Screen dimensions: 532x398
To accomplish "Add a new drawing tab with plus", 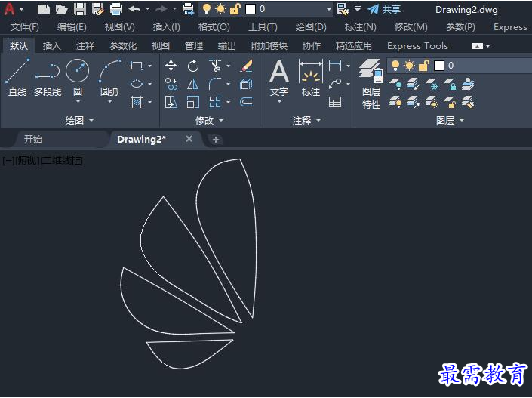I will click(216, 139).
